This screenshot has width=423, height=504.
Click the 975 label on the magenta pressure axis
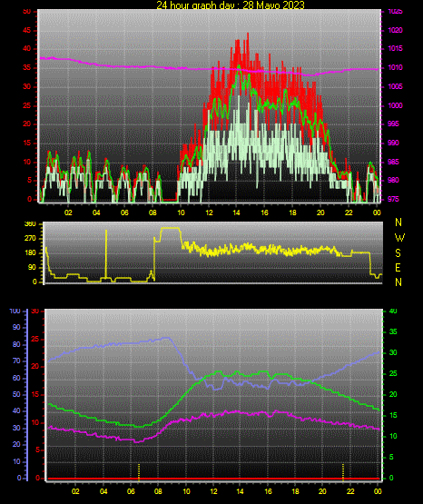pyautogui.click(x=394, y=199)
